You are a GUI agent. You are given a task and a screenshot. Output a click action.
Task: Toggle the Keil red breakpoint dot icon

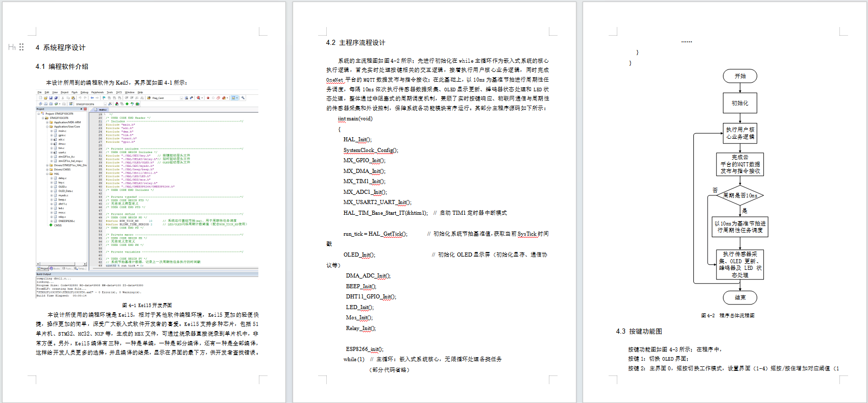pos(208,98)
